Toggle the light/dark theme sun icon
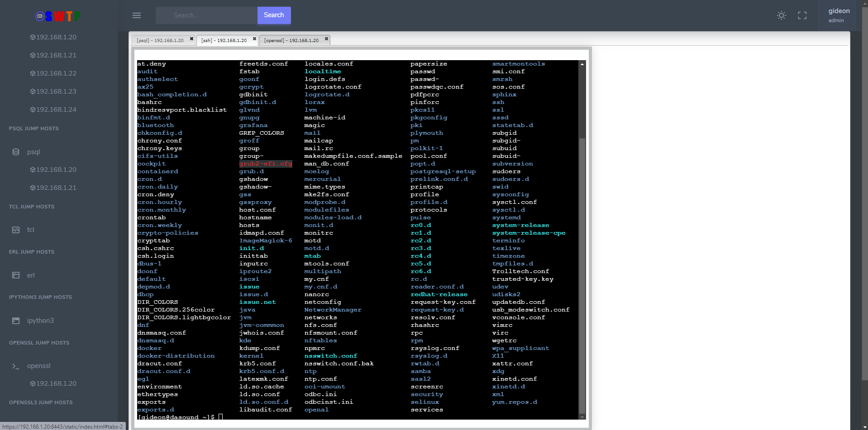The width and height of the screenshot is (868, 430). point(781,15)
